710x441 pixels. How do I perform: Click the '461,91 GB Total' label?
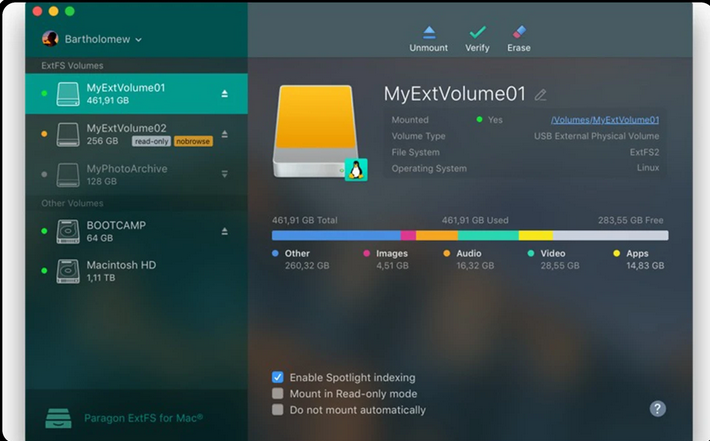point(305,220)
